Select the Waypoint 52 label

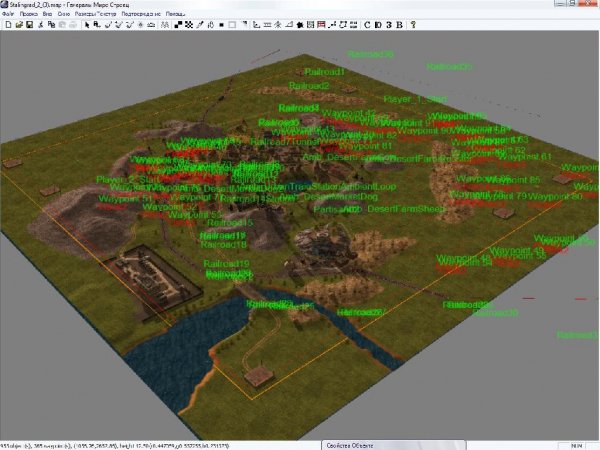[170, 207]
